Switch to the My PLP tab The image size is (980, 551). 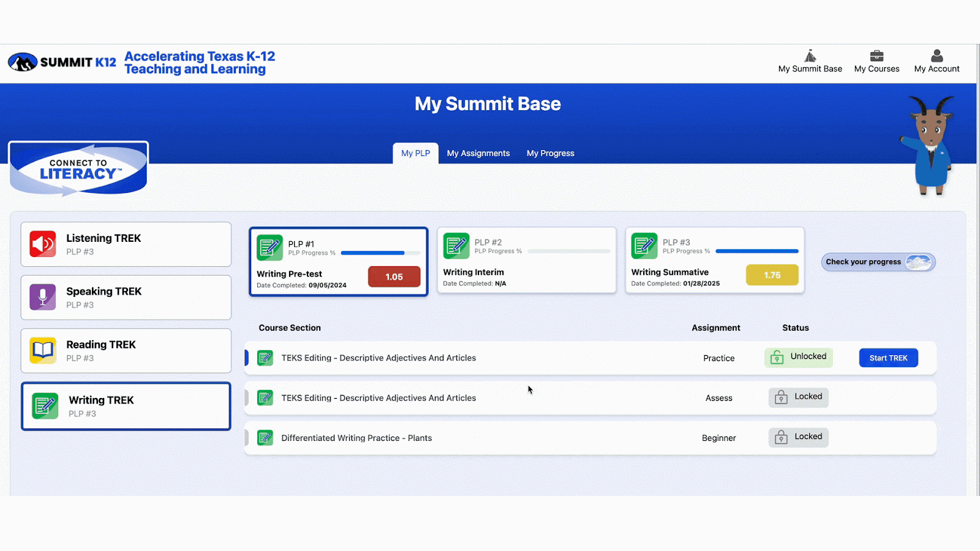(415, 153)
